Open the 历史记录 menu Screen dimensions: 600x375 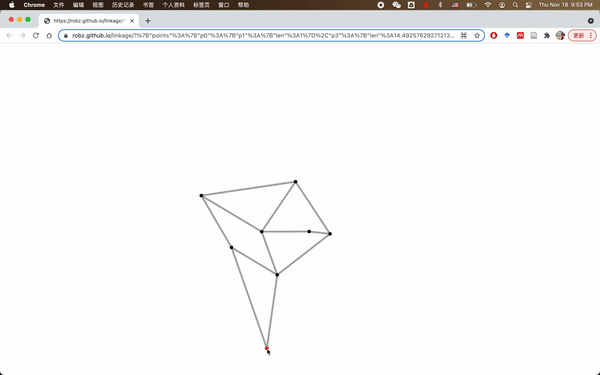[123, 5]
